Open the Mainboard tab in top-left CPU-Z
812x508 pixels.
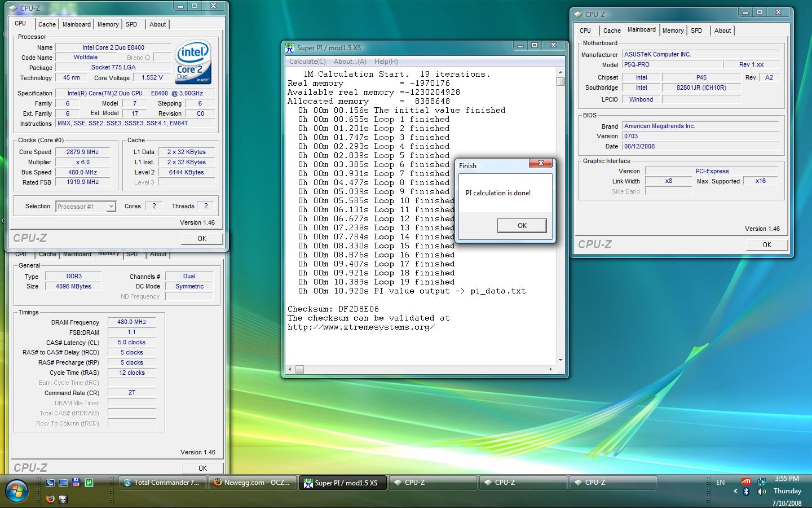tap(77, 24)
